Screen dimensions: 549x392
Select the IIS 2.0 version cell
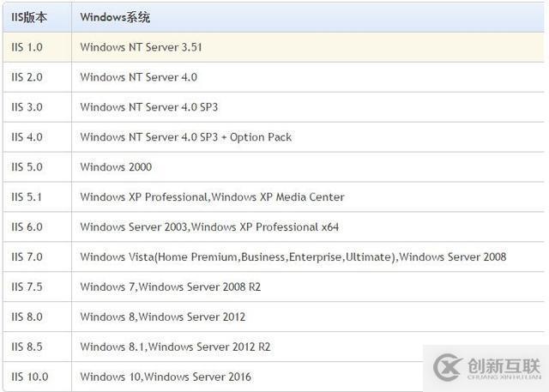[27, 77]
